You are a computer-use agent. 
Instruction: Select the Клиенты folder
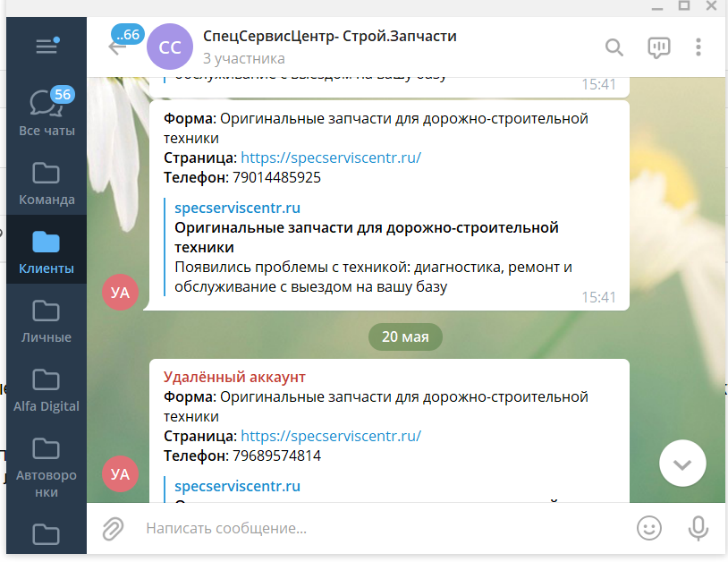point(47,250)
